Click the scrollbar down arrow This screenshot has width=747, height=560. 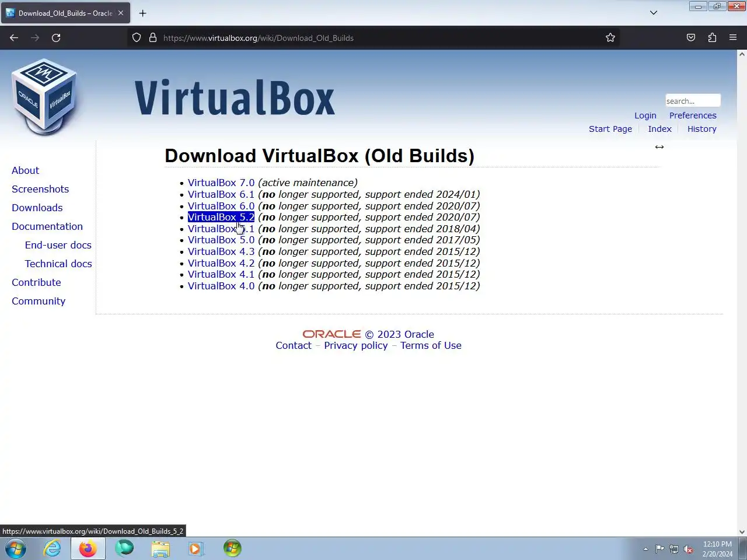742,531
